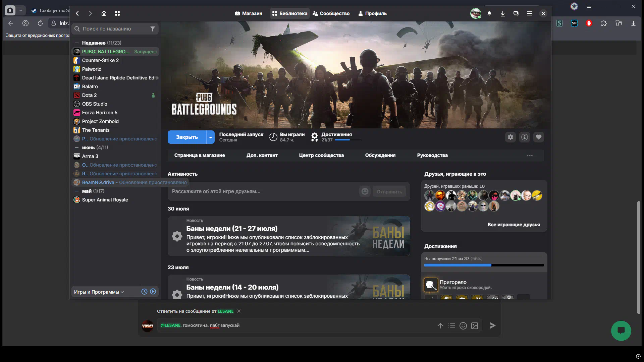
Task: Cancel reply to LESANE
Action: 239,311
